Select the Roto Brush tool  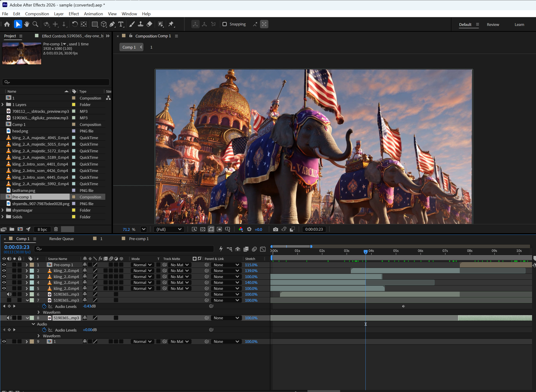(161, 24)
